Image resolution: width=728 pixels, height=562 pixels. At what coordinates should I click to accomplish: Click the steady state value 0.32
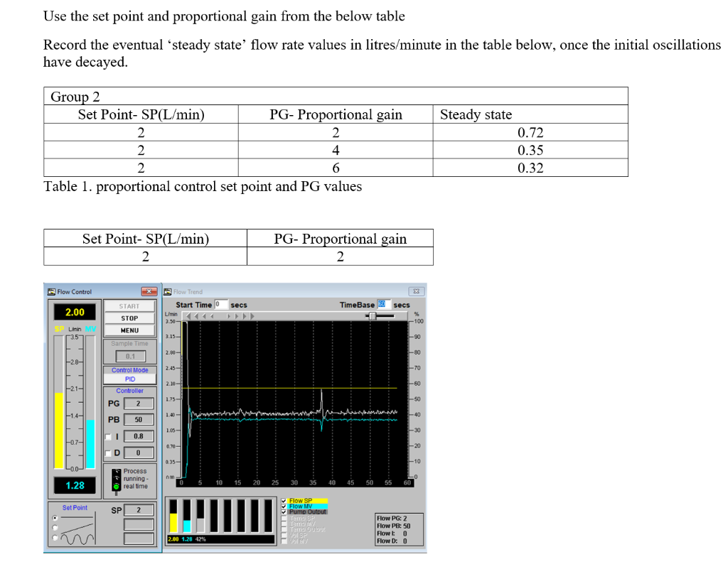530,168
